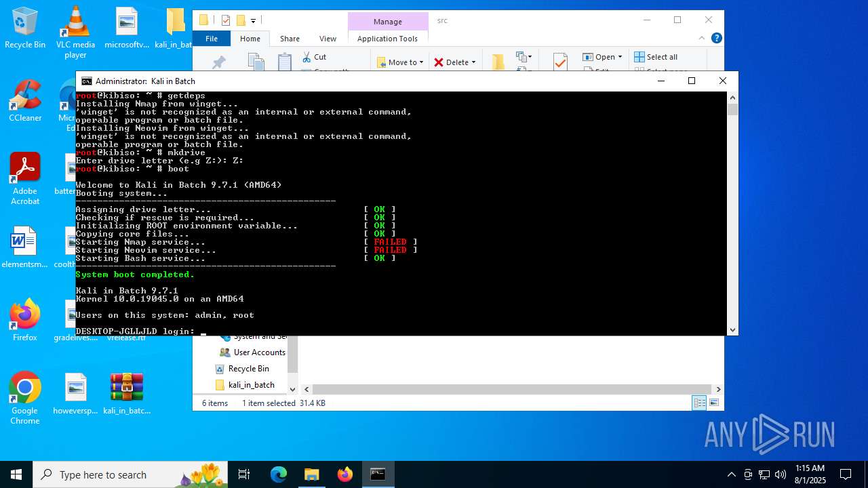868x488 pixels.
Task: Launch Google Chrome from the desktop
Action: [x=25, y=399]
